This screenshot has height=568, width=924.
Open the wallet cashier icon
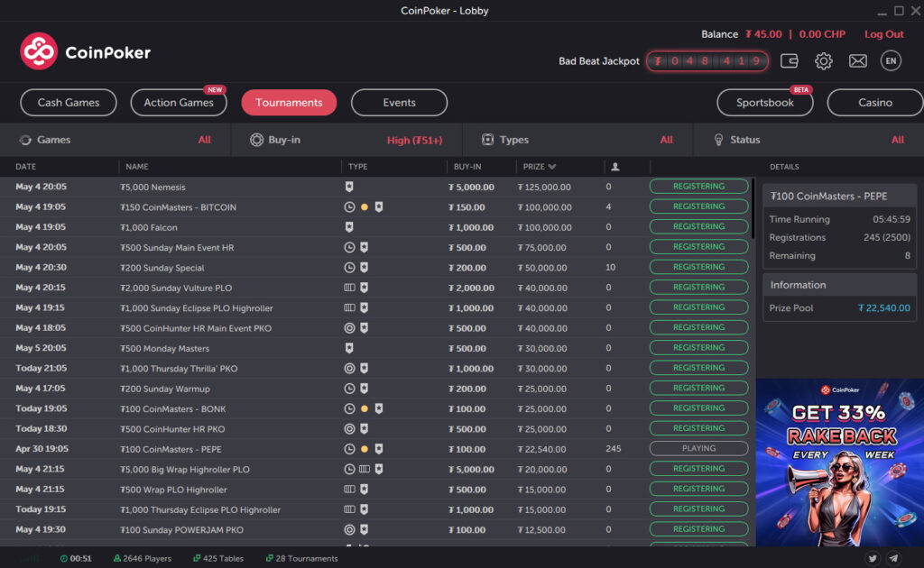[x=789, y=60]
